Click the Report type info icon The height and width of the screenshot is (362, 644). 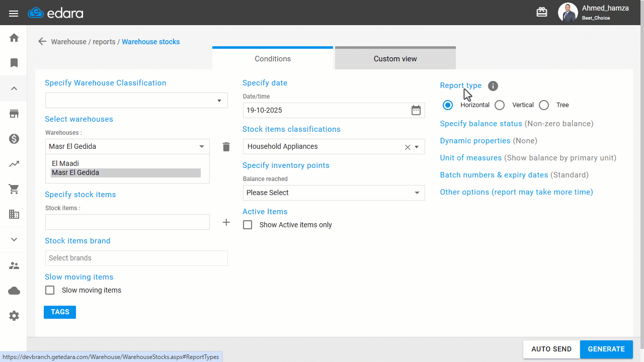click(x=493, y=86)
